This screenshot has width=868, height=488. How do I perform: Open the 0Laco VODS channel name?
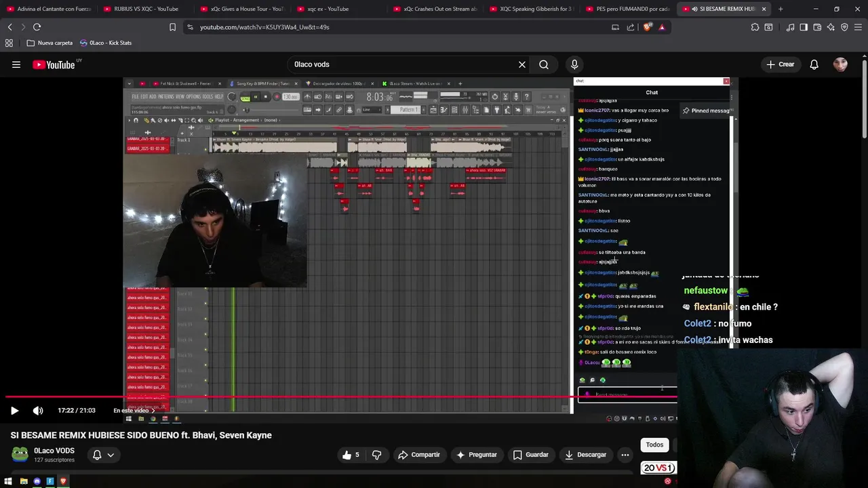coord(54,451)
